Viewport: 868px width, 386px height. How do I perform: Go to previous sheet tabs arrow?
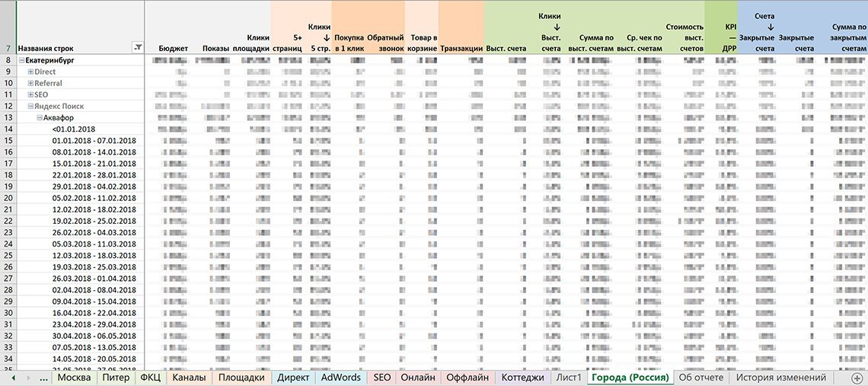click(13, 378)
